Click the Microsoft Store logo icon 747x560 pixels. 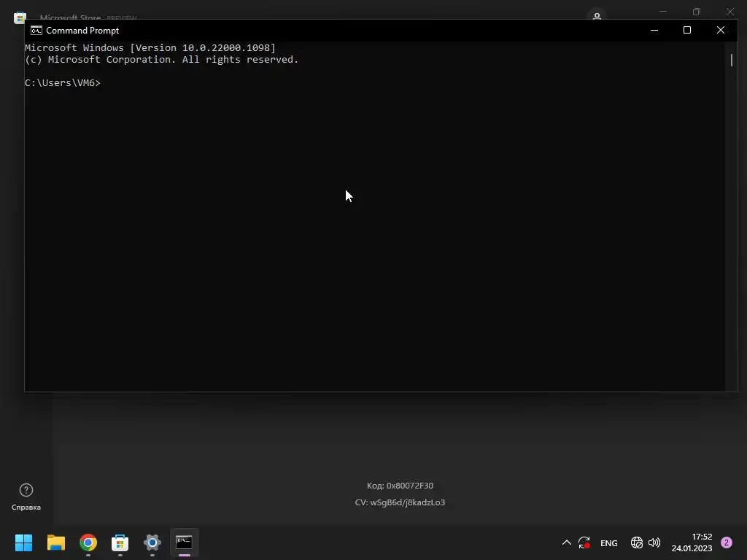[x=20, y=18]
